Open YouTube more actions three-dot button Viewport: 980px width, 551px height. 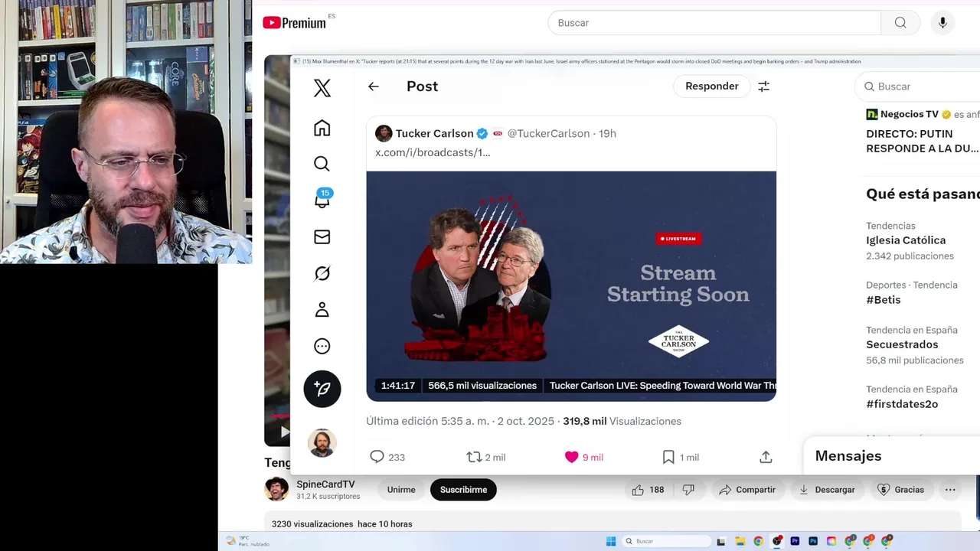tap(950, 490)
